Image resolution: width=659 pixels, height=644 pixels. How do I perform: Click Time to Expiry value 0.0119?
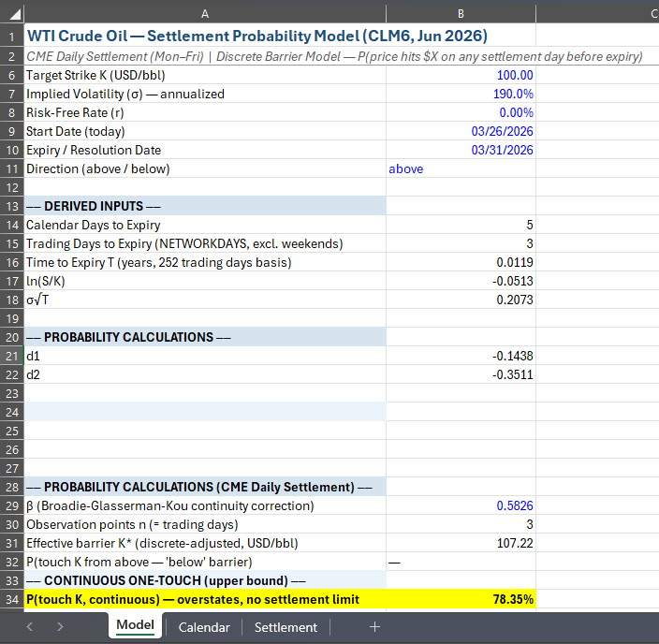coord(461,262)
